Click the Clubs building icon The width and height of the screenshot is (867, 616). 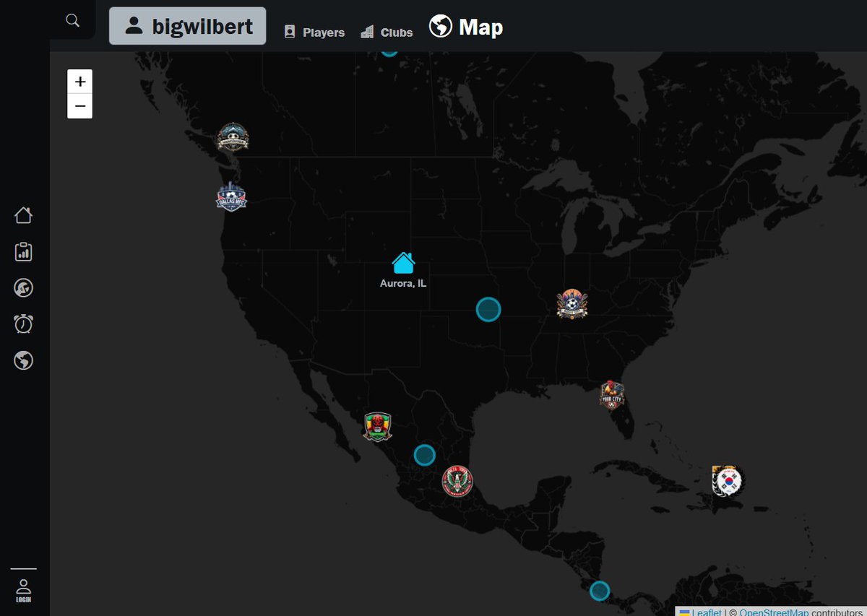[x=367, y=32]
